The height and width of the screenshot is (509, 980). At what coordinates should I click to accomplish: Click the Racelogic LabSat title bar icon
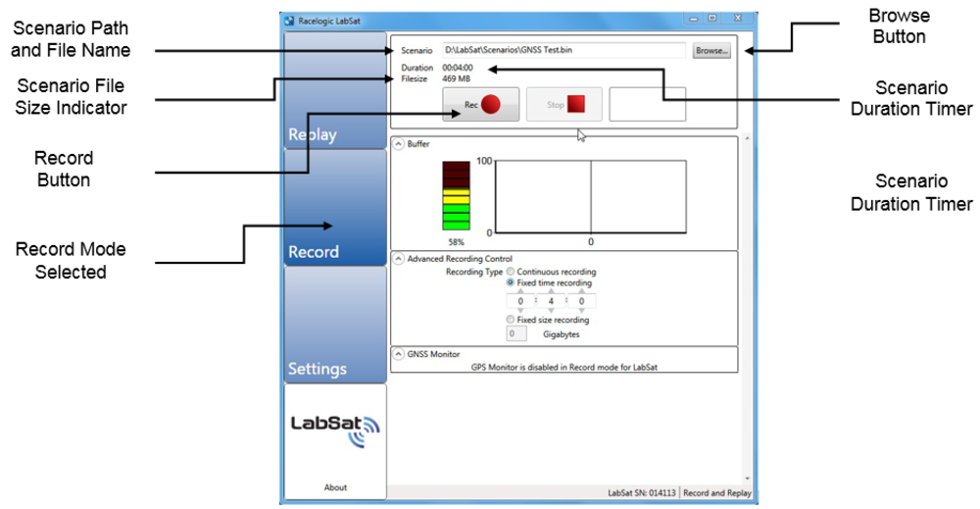click(288, 19)
